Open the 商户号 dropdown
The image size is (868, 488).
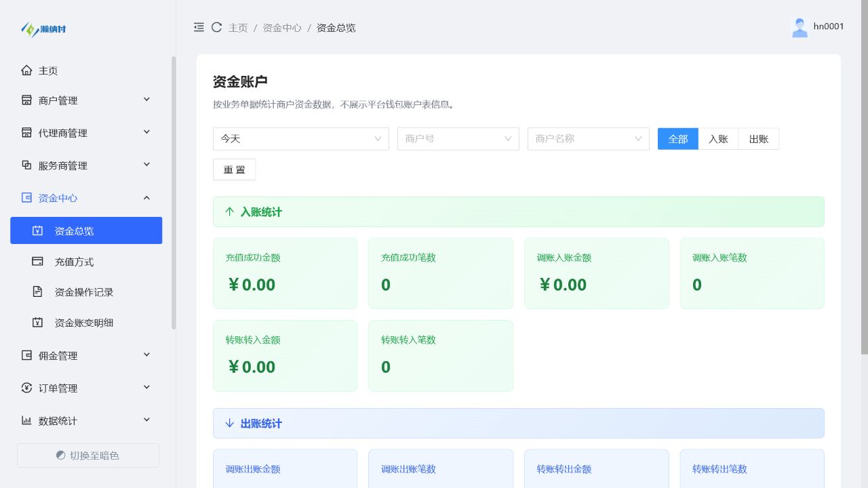tap(458, 139)
